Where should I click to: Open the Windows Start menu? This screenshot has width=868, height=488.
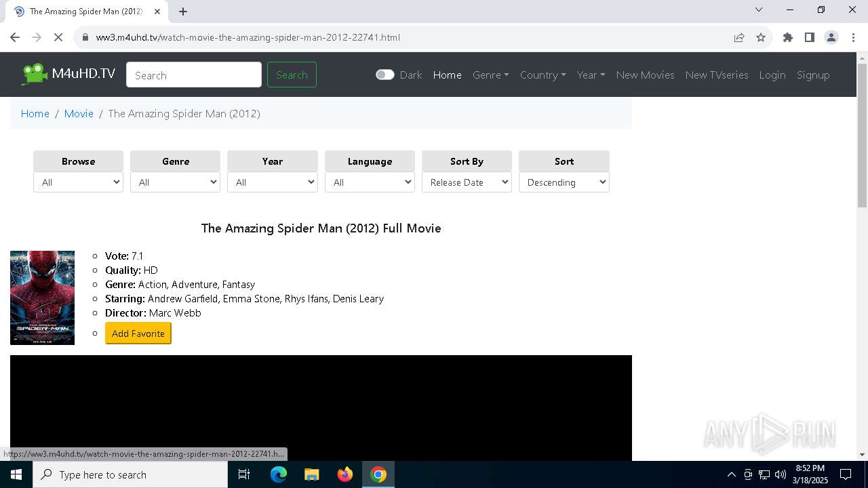[16, 474]
